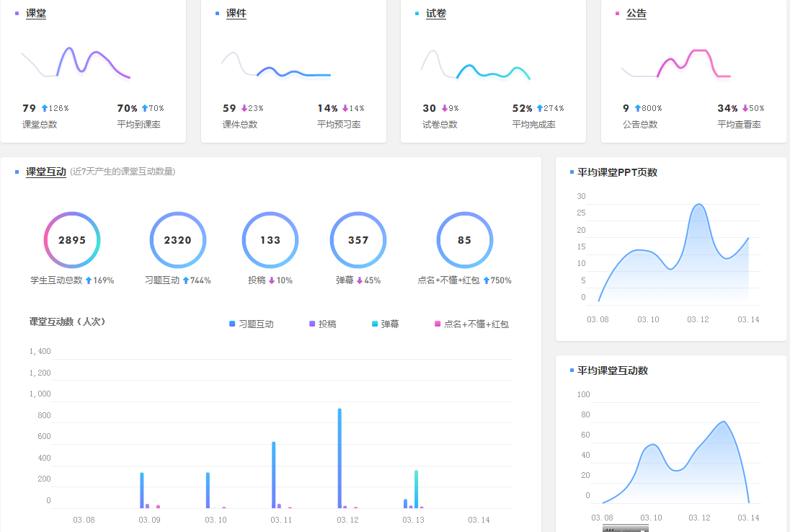Open the 课堂 card title
This screenshot has width=790, height=532.
pos(36,14)
